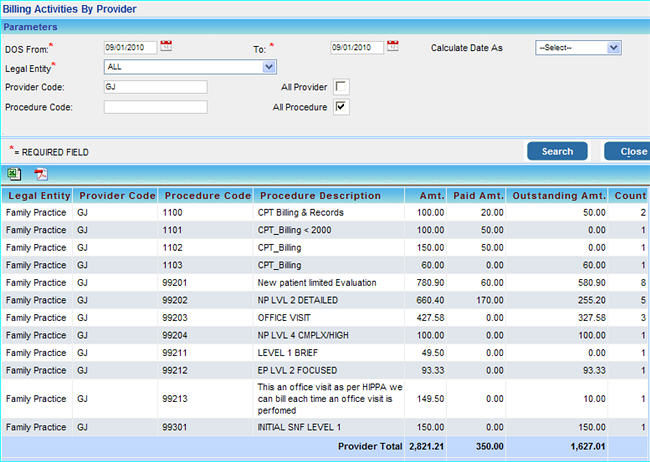Click the DOS To date field

(356, 47)
